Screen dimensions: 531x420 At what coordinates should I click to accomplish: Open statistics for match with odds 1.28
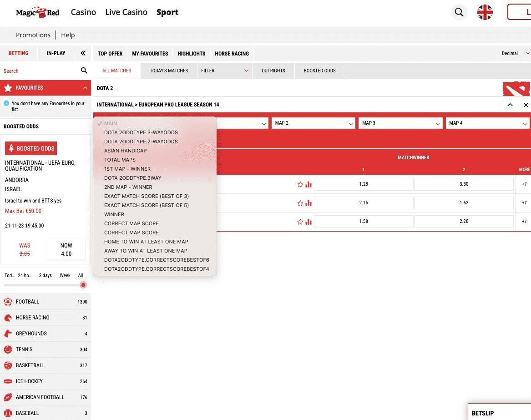click(x=308, y=185)
